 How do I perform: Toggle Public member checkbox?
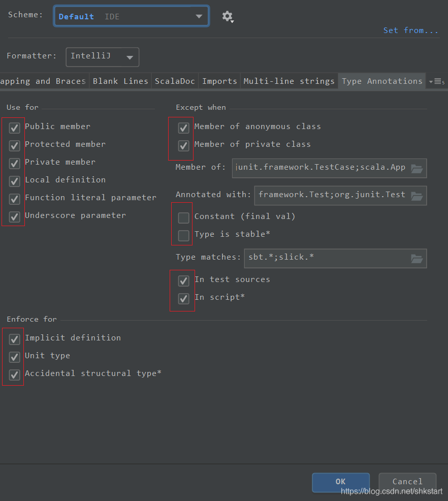14,128
